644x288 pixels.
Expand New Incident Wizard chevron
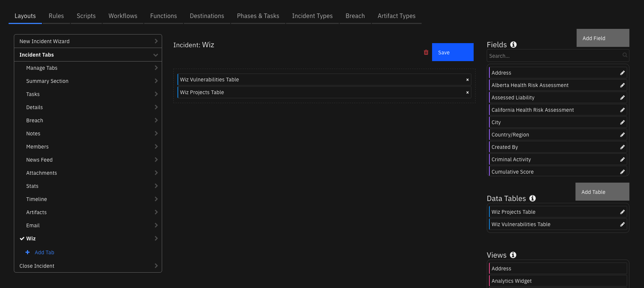click(156, 41)
